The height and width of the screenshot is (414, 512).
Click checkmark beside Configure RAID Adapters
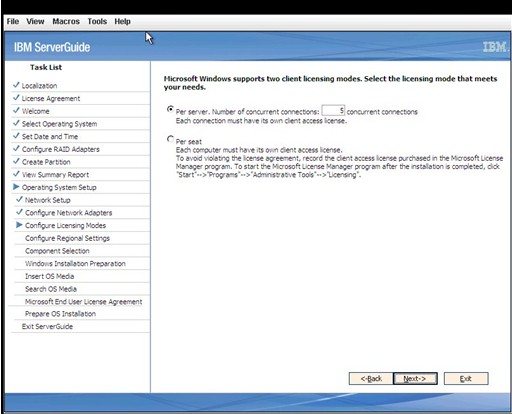pos(16,149)
